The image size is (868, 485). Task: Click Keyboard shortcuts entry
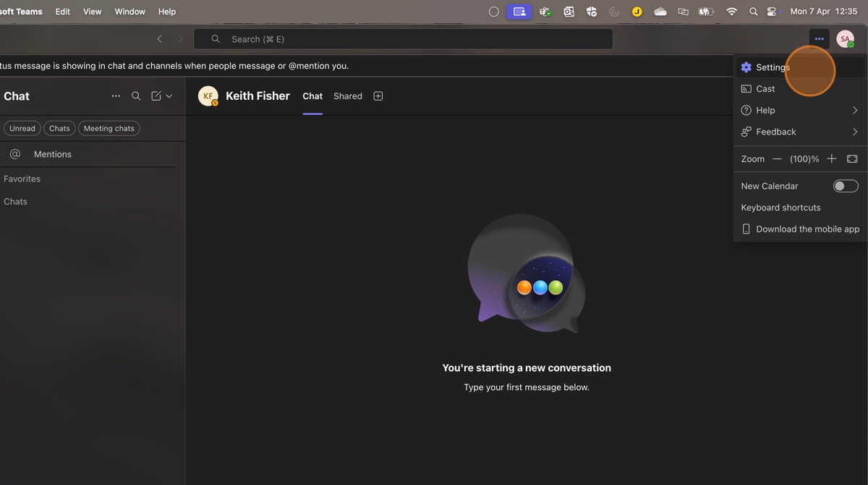coord(780,208)
